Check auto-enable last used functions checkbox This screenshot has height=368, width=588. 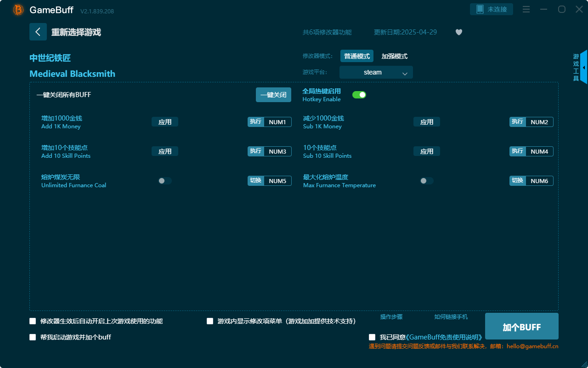pyautogui.click(x=33, y=321)
